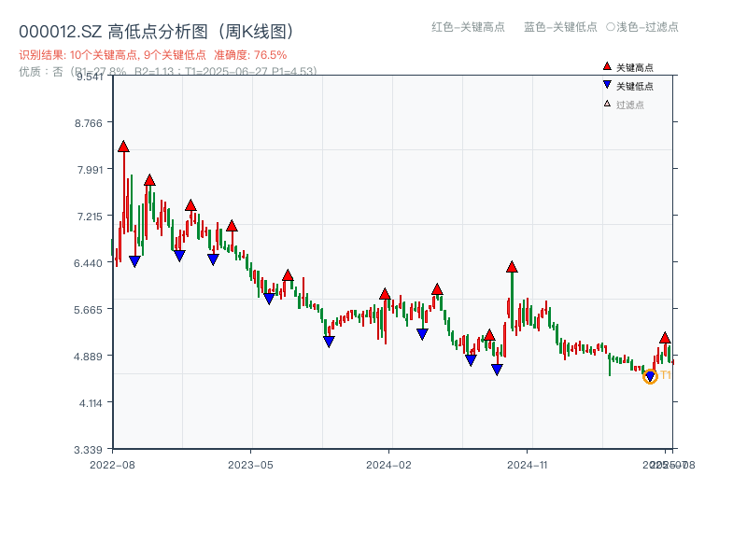
Task: Click the 2023-05 x-axis date label
Action: (250, 463)
